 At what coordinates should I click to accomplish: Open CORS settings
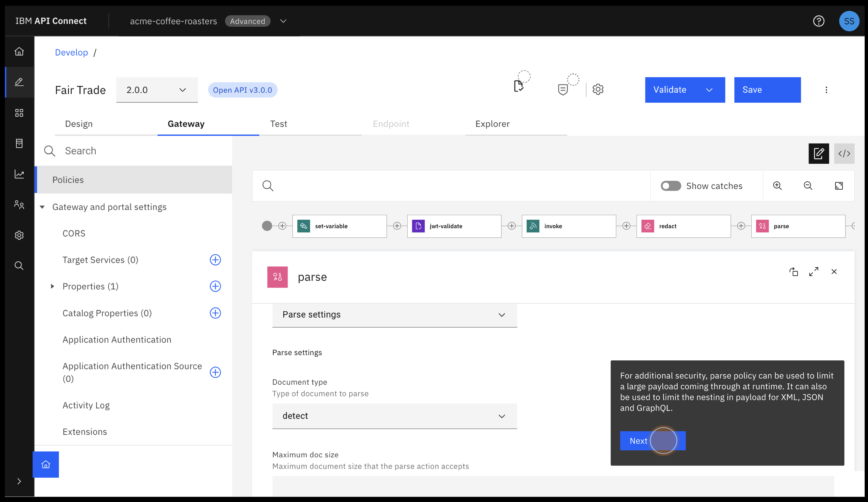click(x=74, y=234)
